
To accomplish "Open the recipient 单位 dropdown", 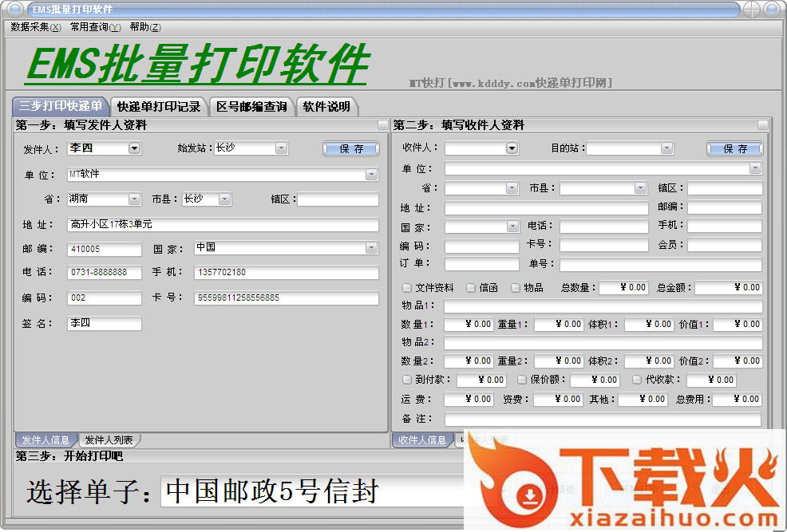I will 755,168.
